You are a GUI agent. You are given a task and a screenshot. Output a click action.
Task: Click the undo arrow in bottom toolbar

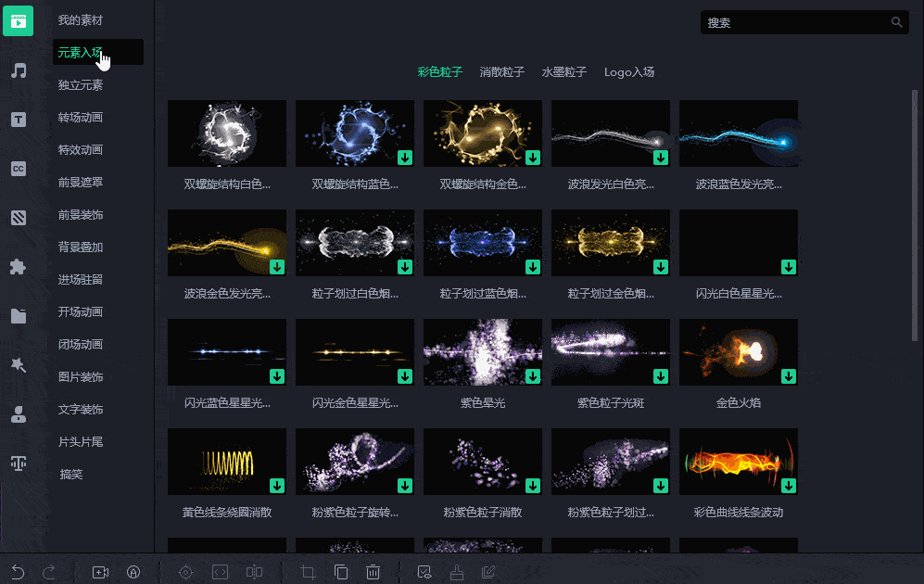click(x=18, y=572)
